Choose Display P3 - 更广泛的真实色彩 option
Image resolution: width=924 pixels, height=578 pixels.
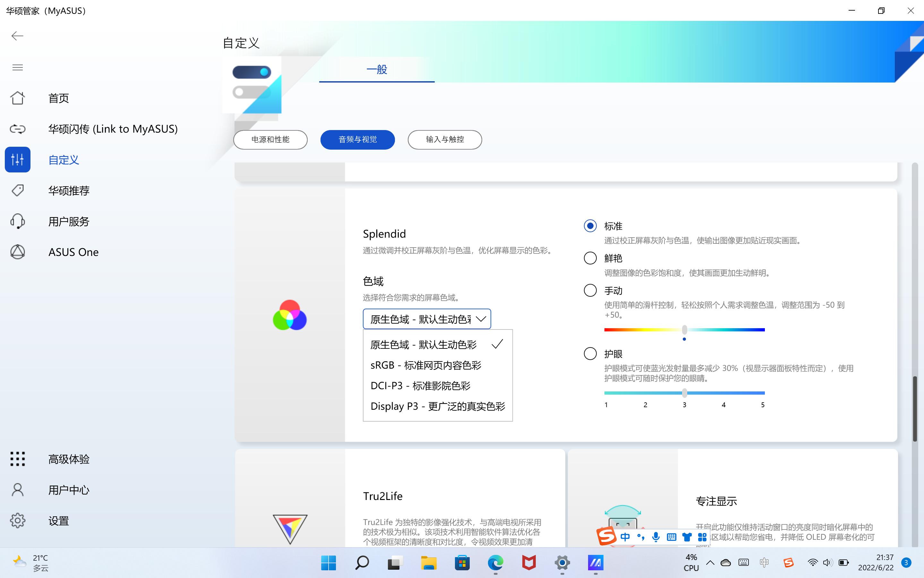438,406
